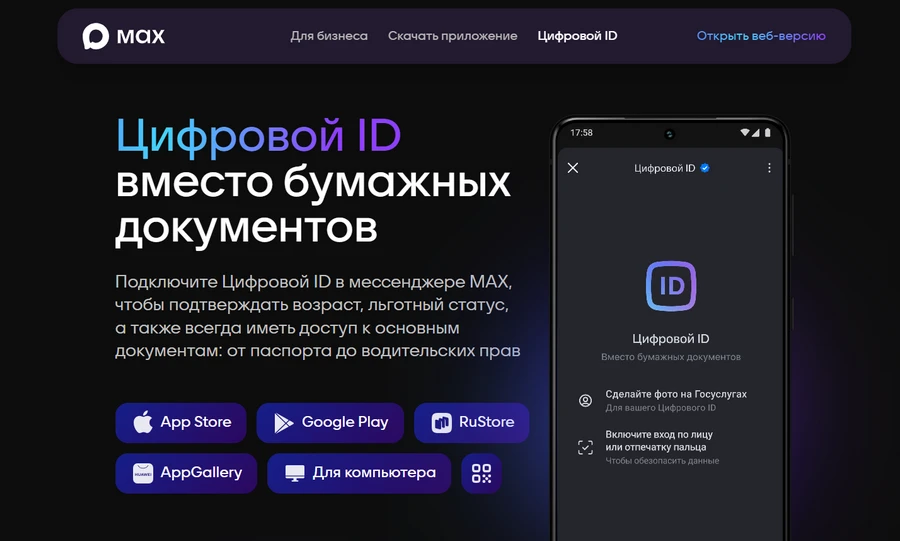Click the Wi-Fi status icon in phone
This screenshot has height=541, width=900.
click(x=746, y=132)
